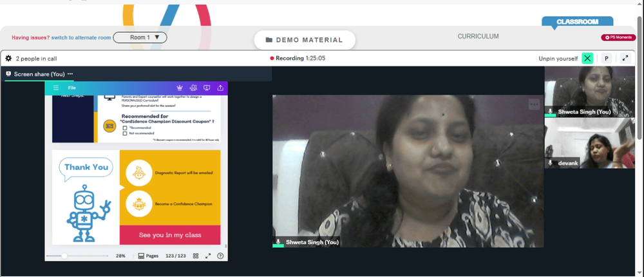Click 123 / 123 page counter
The image size is (644, 277).
pyautogui.click(x=176, y=256)
